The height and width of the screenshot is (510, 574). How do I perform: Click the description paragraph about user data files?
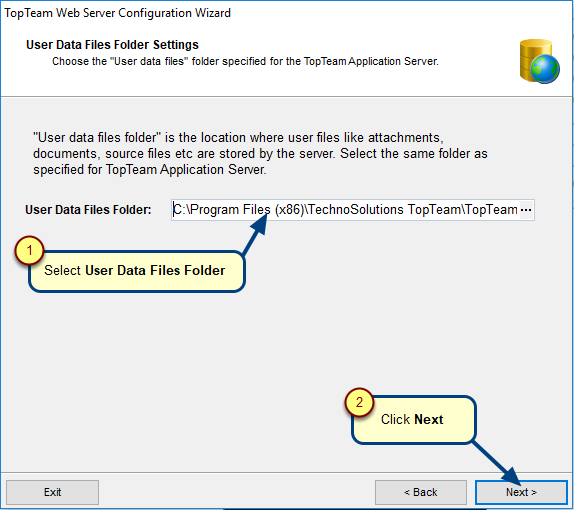260,153
